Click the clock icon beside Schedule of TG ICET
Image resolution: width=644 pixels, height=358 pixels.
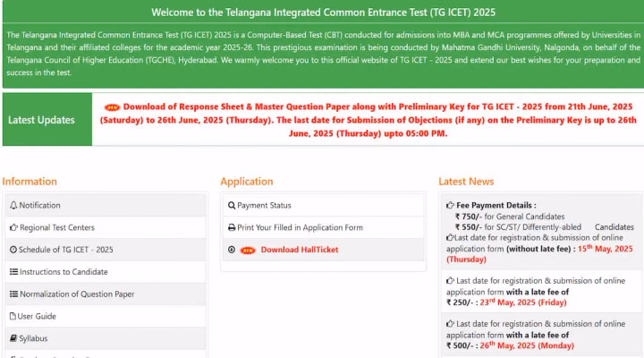point(13,250)
